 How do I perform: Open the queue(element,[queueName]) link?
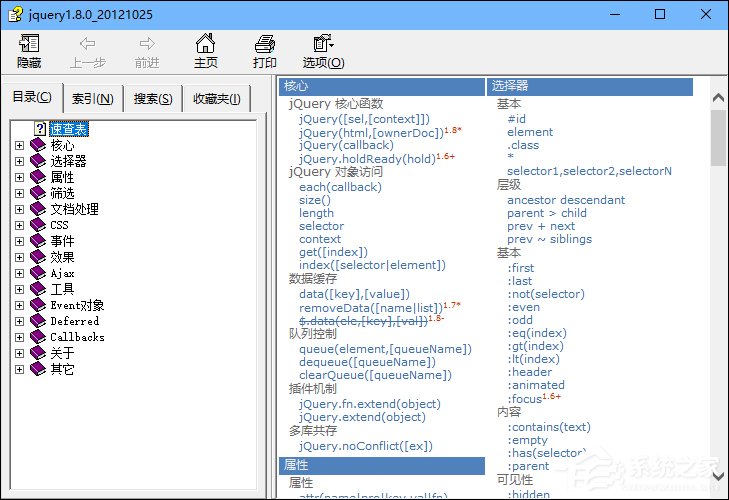385,349
